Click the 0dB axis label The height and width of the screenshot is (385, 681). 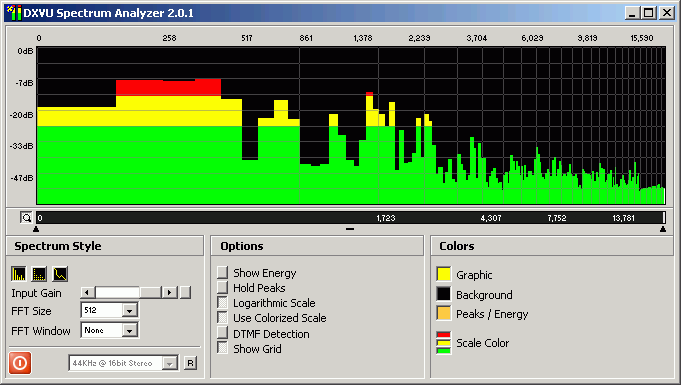pos(25,51)
